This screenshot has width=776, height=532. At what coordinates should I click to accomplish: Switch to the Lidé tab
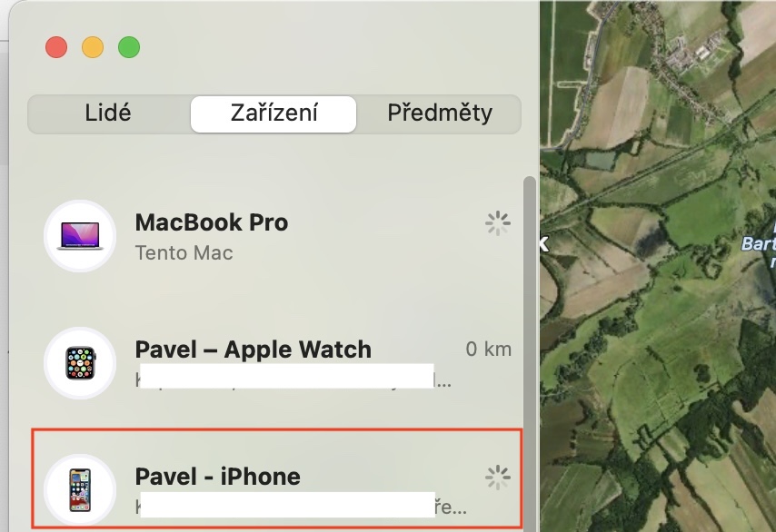(x=108, y=113)
